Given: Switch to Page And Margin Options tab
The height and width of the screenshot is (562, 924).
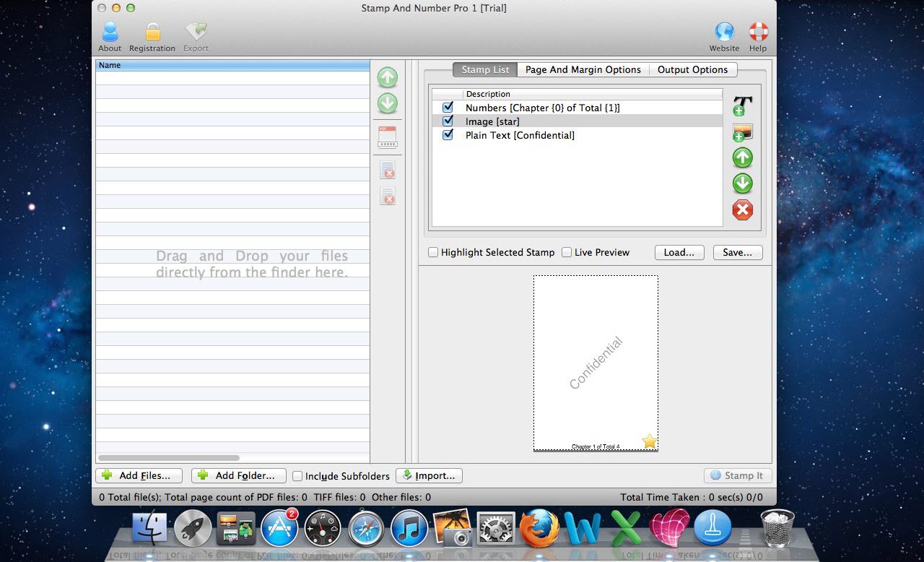Looking at the screenshot, I should 583,69.
